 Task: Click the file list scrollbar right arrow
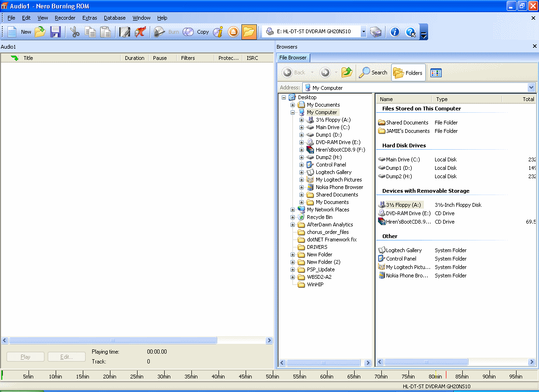point(532,362)
